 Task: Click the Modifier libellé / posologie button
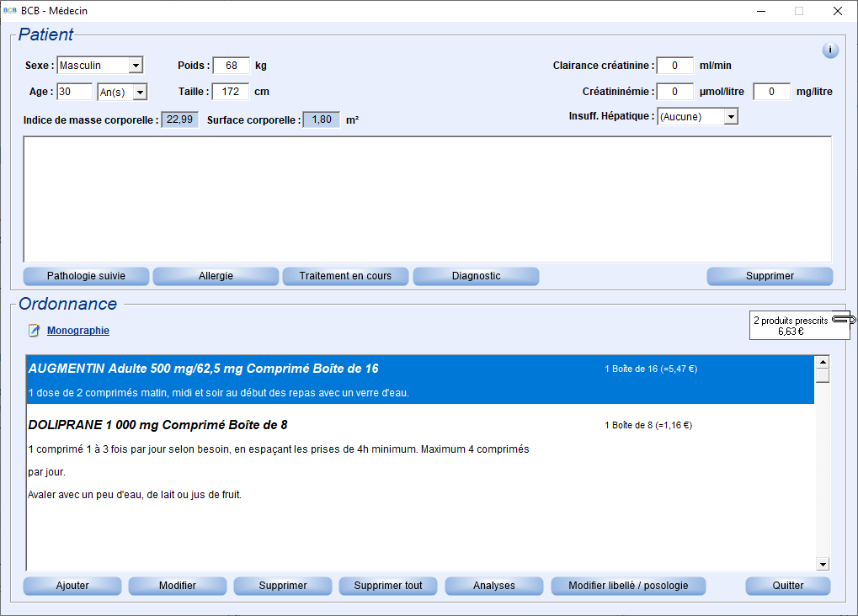pyautogui.click(x=628, y=586)
